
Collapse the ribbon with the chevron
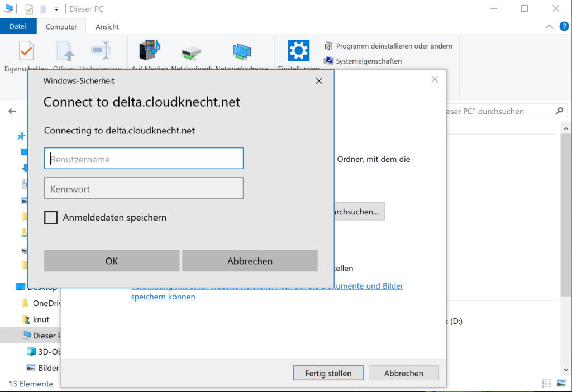pos(549,27)
